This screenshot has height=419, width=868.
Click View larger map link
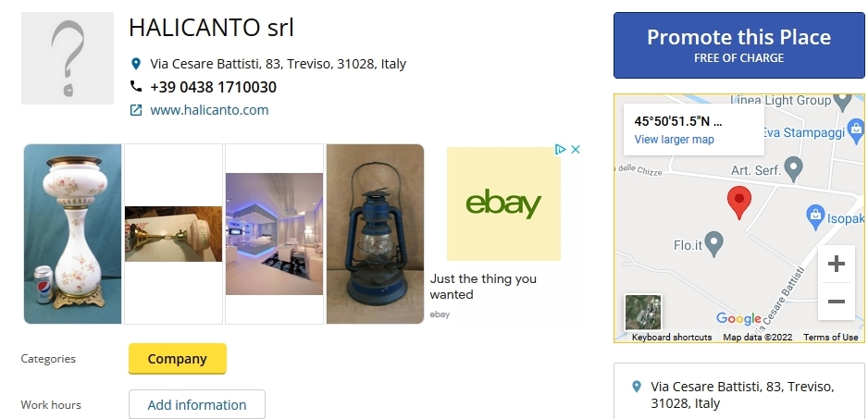(x=674, y=140)
